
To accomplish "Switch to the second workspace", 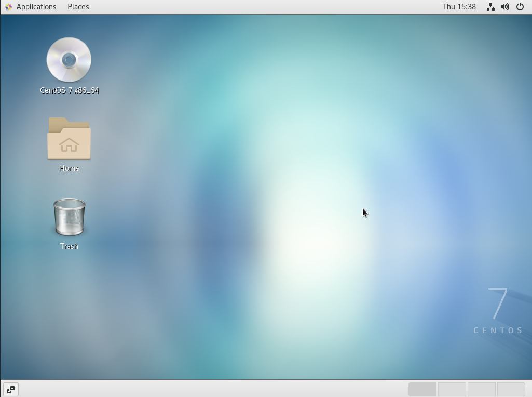I will pos(451,389).
